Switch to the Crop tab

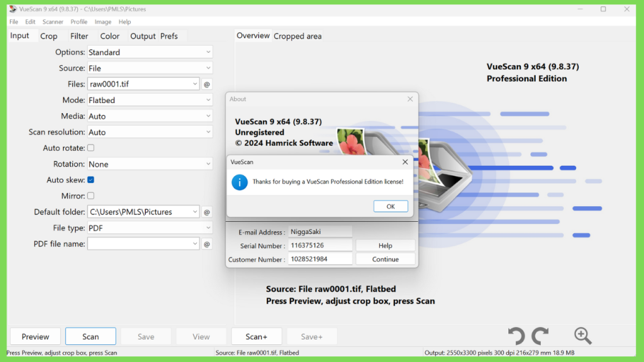tap(49, 36)
